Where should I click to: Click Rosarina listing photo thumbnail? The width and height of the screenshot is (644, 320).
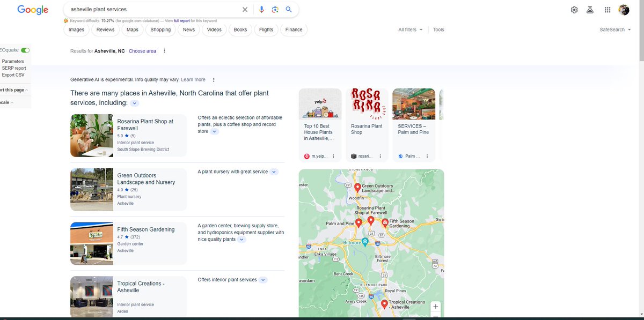[x=92, y=135]
